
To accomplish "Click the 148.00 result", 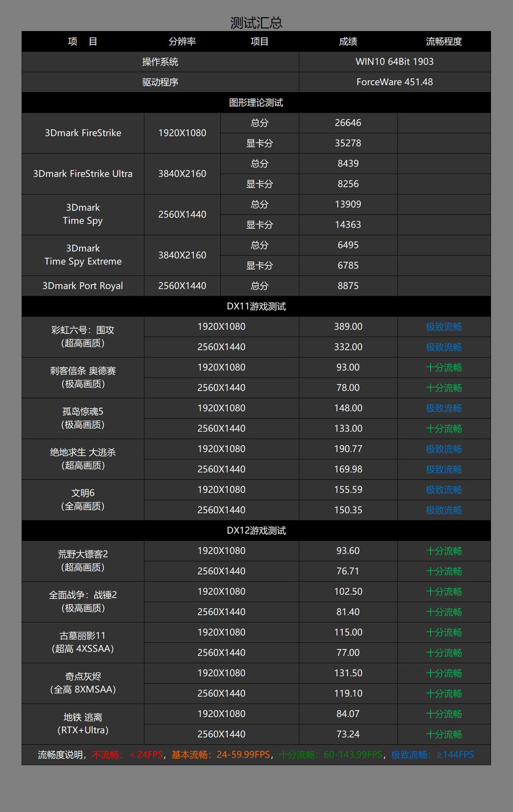I will (x=348, y=408).
